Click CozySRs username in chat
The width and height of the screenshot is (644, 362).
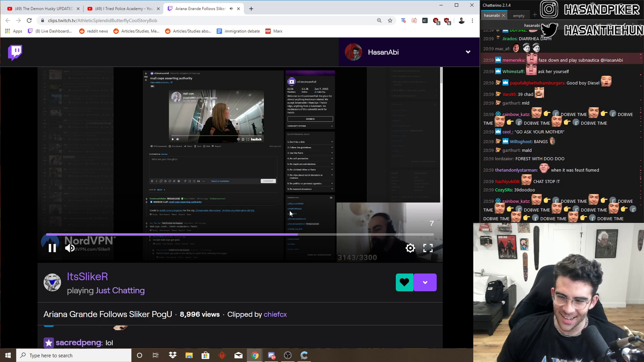504,190
